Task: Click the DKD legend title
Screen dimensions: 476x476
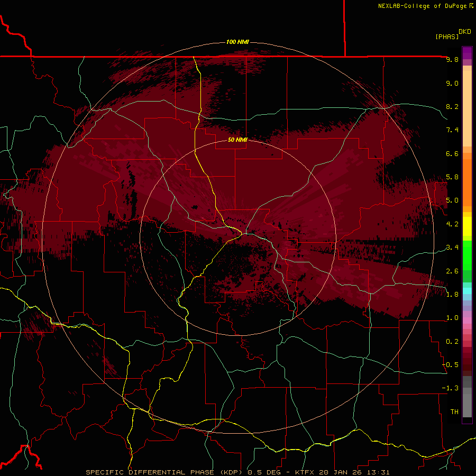Action: 464,32
